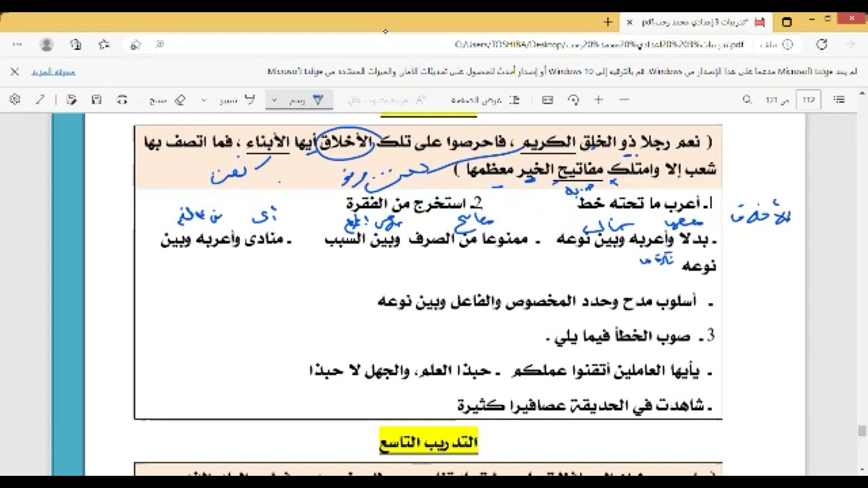Open the PDF search magnifier
Screen dimensions: 868x488
tap(747, 100)
